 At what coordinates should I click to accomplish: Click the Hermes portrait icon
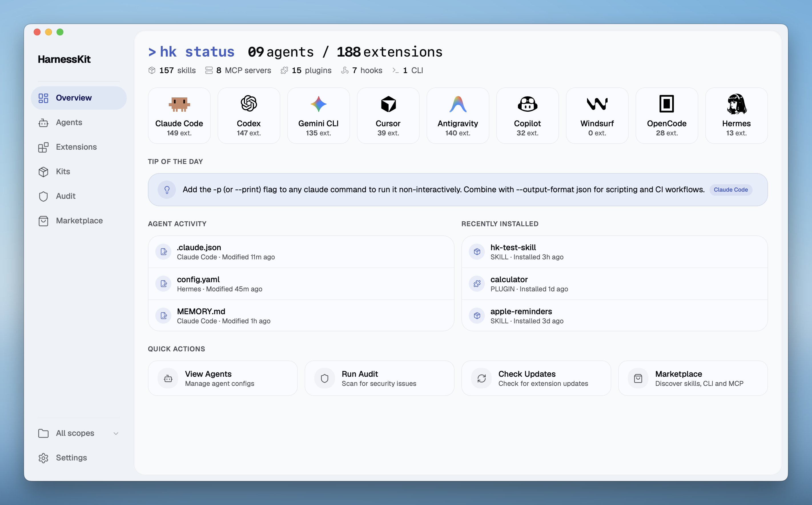tap(736, 104)
